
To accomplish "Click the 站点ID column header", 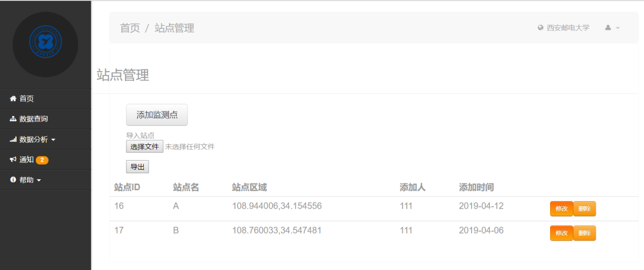I will pyautogui.click(x=127, y=187).
